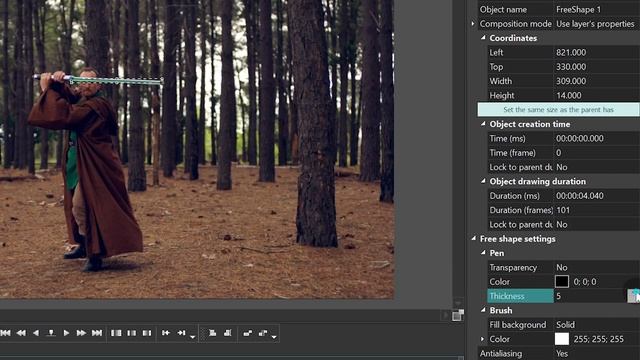
Task: Open the white Brush color swatch
Action: click(562, 339)
